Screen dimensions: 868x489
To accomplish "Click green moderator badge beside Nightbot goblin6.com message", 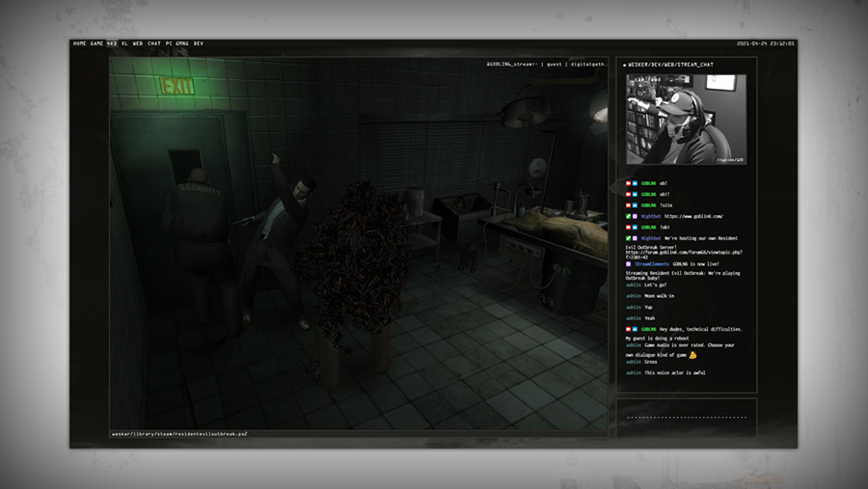I will [628, 217].
